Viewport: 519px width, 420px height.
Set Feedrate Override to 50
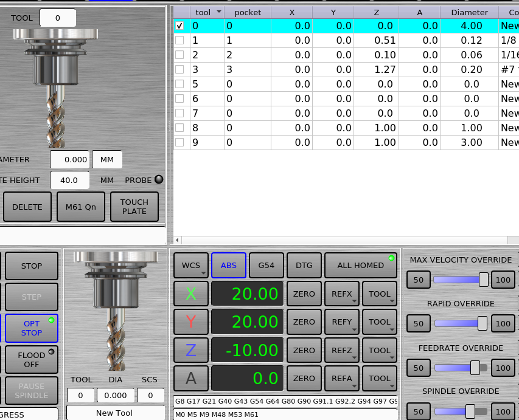point(419,368)
